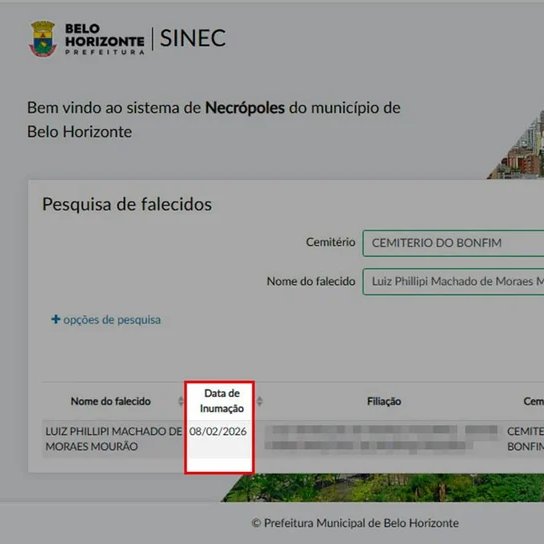
Task: Sort by the Nome do falecido column header
Action: [111, 401]
